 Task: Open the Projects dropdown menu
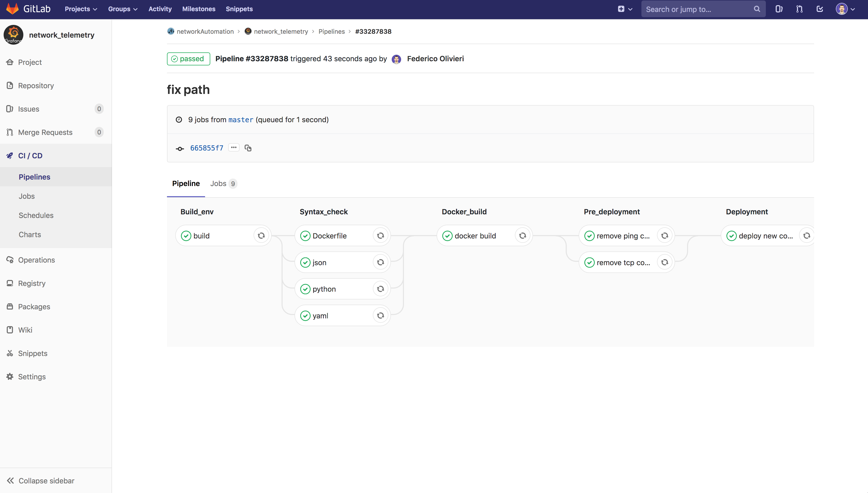click(x=81, y=9)
